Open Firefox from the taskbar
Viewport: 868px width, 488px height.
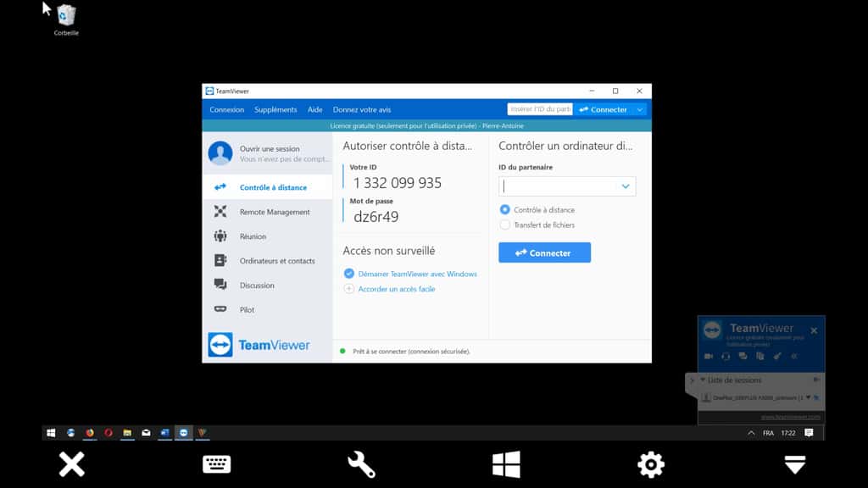click(90, 433)
